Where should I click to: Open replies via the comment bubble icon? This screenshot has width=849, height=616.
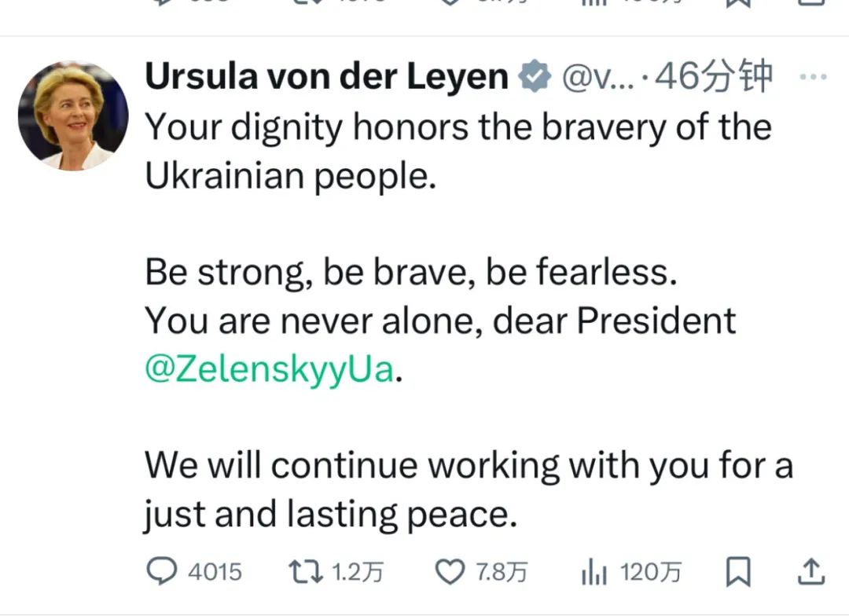[161, 572]
